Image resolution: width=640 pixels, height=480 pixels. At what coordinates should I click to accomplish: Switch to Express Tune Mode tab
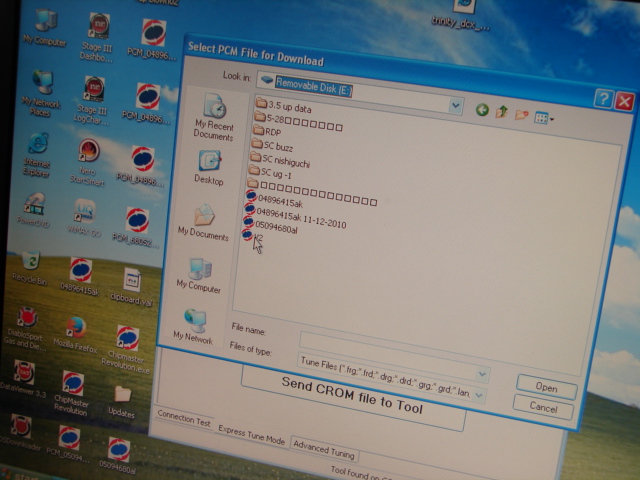251,435
